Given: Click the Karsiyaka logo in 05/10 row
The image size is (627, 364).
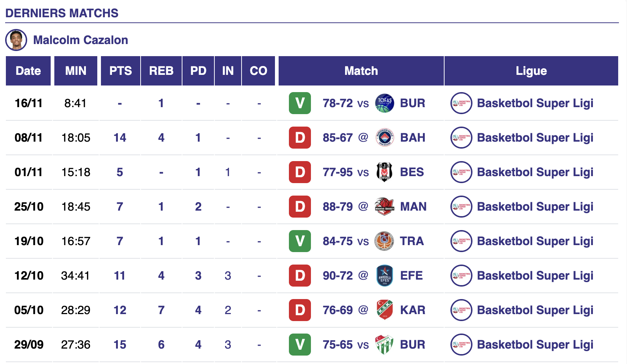Looking at the screenshot, I should (x=384, y=310).
